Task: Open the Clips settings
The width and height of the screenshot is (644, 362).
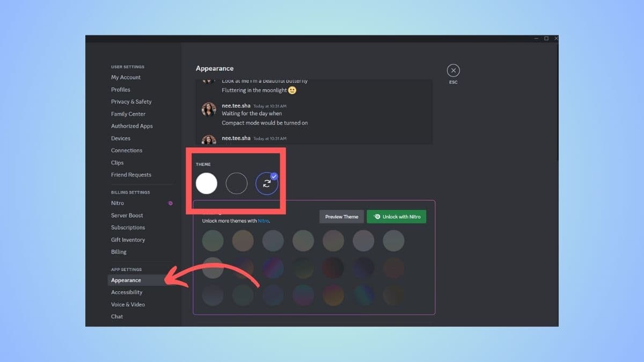Action: coord(118,162)
